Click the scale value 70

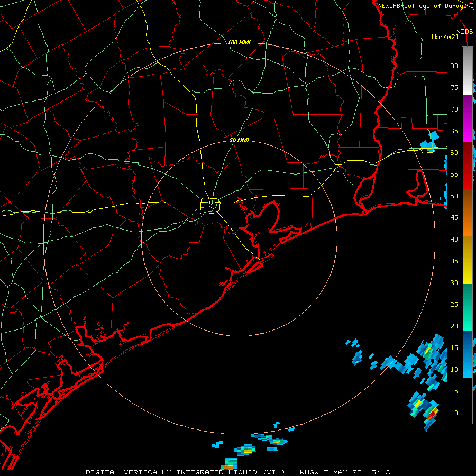454,109
